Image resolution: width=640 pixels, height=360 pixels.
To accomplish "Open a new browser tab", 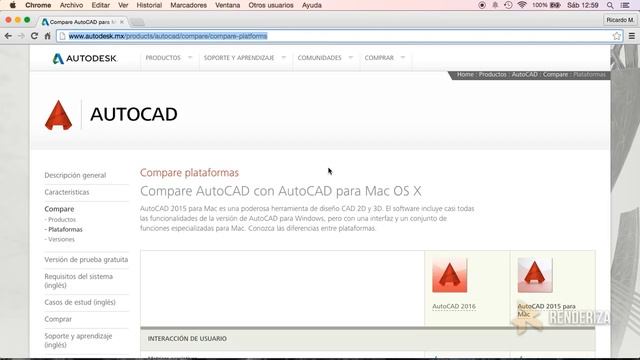I will 138,22.
